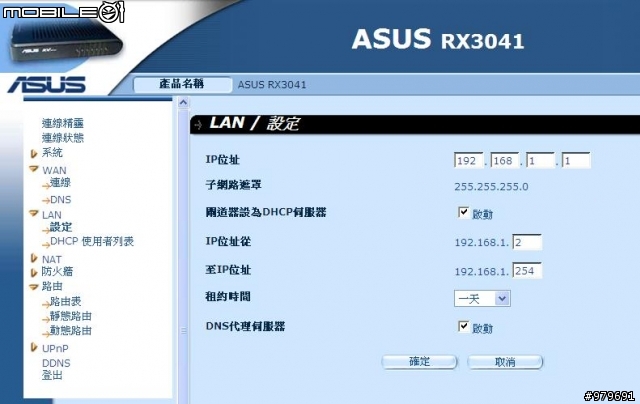Click the 路由 label in sidebar
640x404 pixels.
pos(52,286)
